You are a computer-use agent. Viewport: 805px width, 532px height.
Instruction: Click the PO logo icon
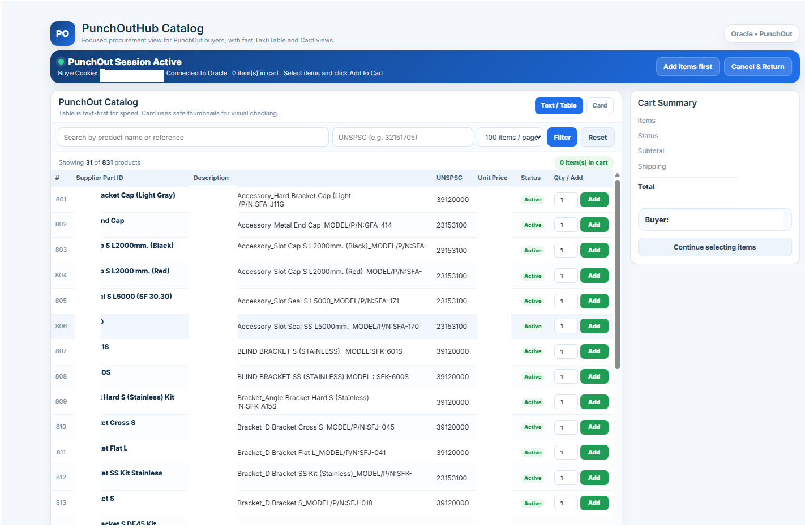pos(62,33)
